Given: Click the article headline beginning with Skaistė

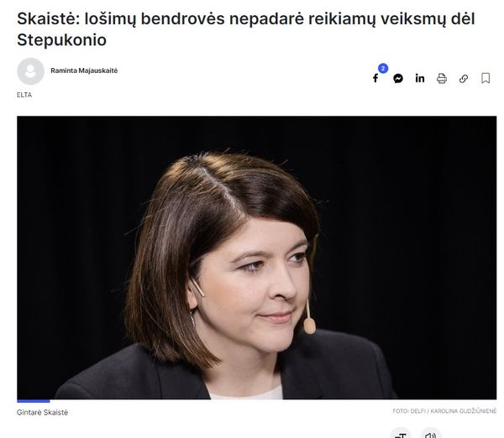Looking at the screenshot, I should coord(246,29).
